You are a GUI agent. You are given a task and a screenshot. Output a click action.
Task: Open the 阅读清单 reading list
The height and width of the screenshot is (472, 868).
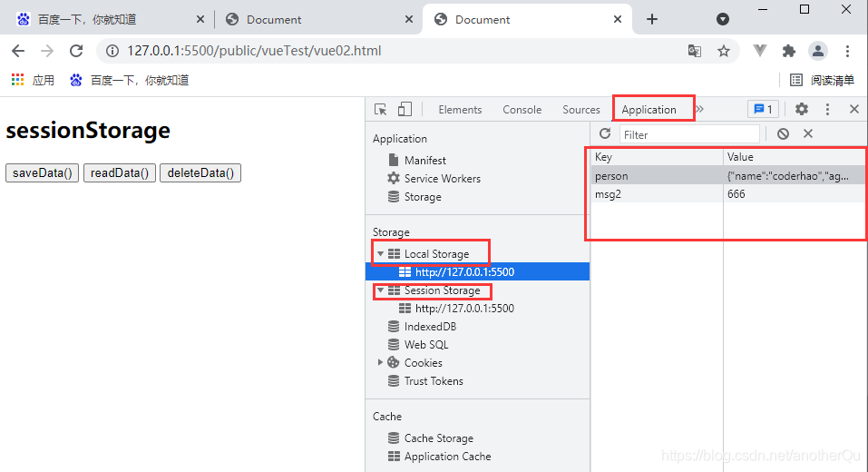click(822, 80)
